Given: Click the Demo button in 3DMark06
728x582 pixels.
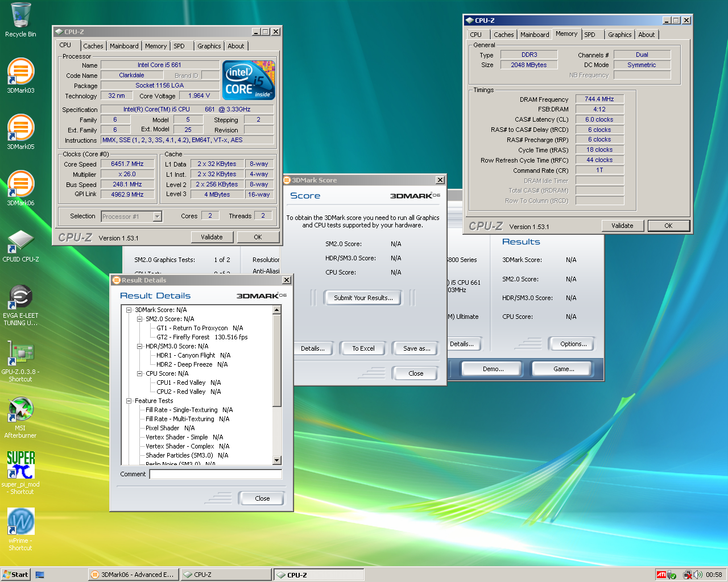Looking at the screenshot, I should click(493, 369).
